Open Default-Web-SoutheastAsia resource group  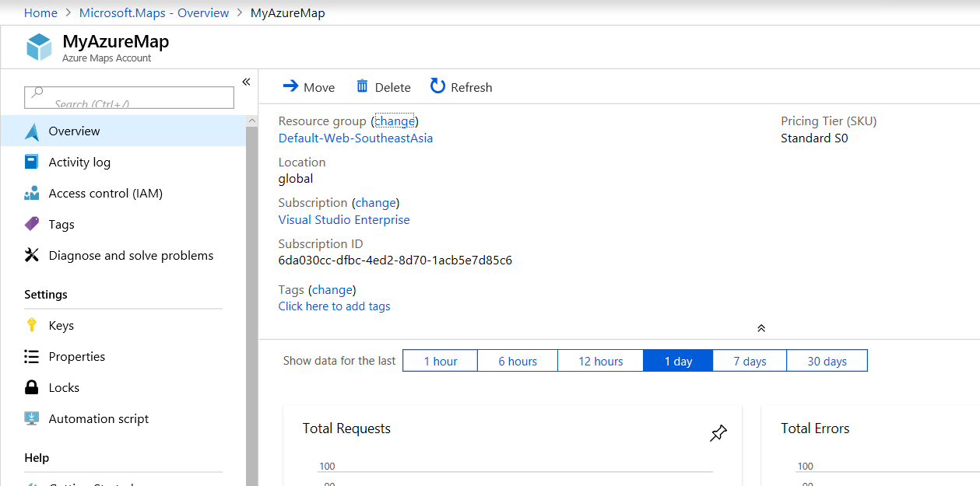(x=356, y=138)
